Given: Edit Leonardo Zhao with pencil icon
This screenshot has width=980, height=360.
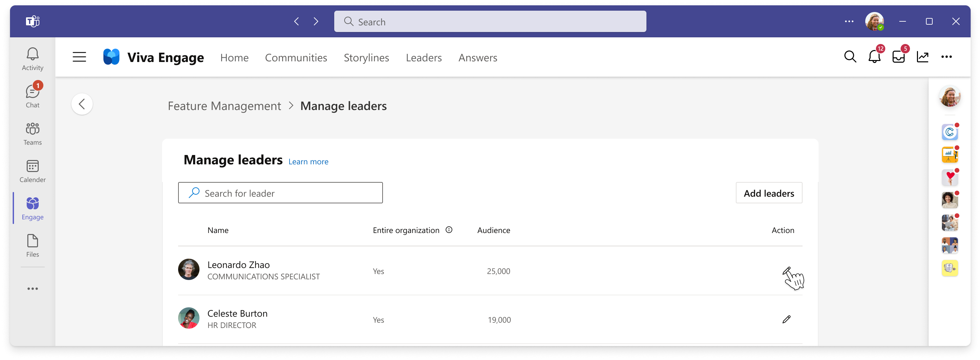Looking at the screenshot, I should click(x=786, y=271).
